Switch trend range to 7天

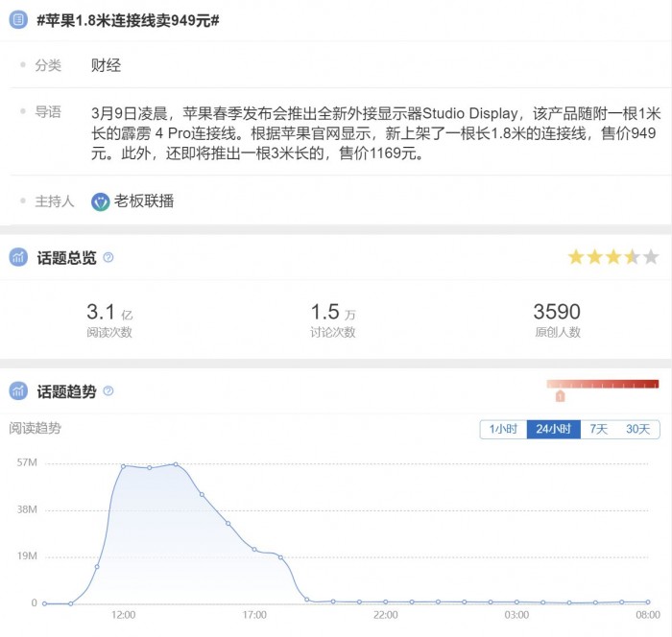click(x=598, y=429)
